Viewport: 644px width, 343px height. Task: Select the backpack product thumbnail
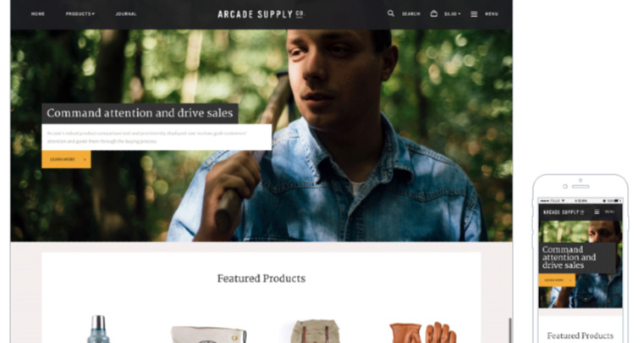coord(315,331)
